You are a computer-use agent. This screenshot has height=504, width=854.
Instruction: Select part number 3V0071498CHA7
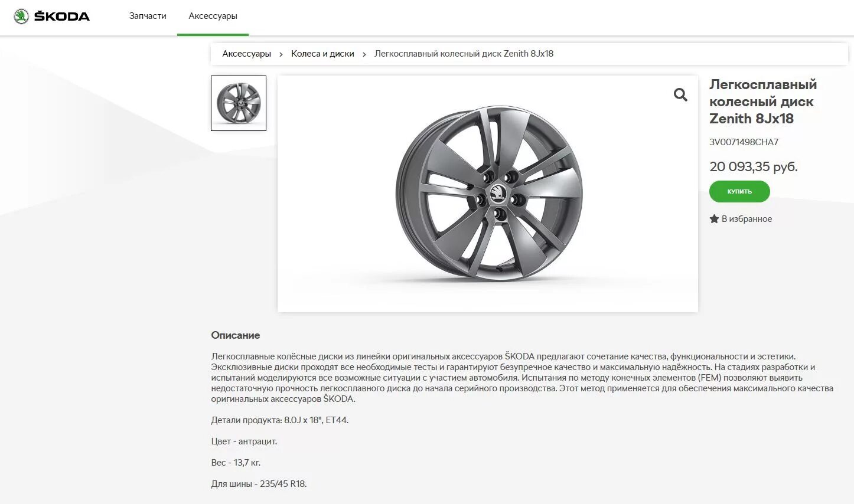744,142
